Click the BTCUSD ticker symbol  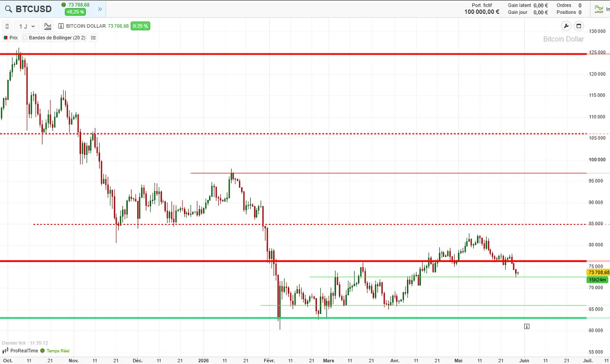(x=33, y=9)
